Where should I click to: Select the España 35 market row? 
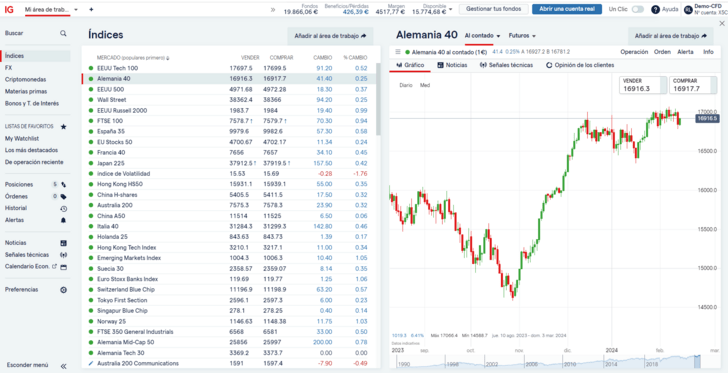(228, 131)
